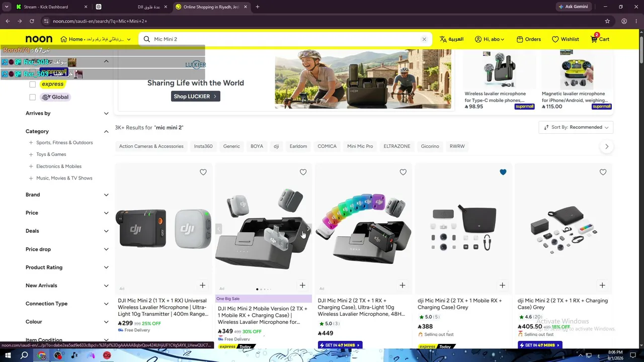Add the 299-priced DJI Mic Mini 2 to cart
644x362 pixels.
[202, 286]
